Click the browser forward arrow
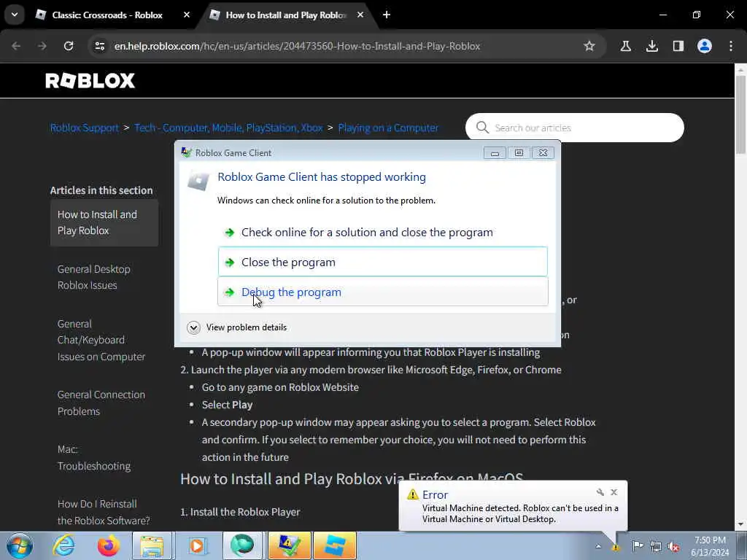Image resolution: width=747 pixels, height=560 pixels. tap(42, 46)
